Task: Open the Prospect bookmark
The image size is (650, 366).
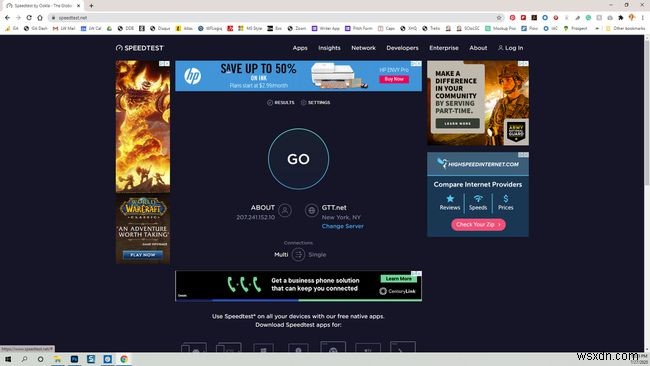Action: tap(576, 28)
